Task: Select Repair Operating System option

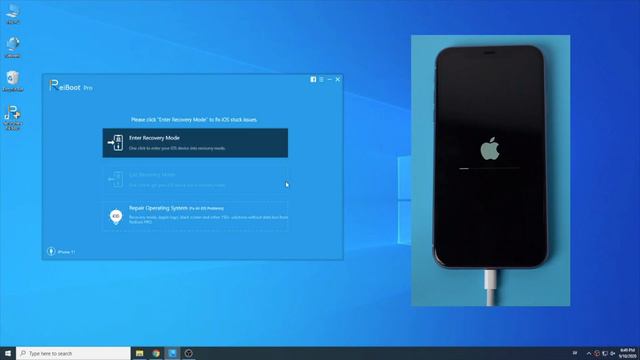Action: pos(195,216)
